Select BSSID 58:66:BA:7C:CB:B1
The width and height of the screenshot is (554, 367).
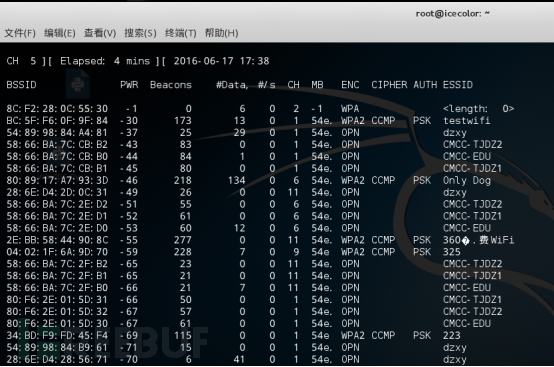[57, 168]
